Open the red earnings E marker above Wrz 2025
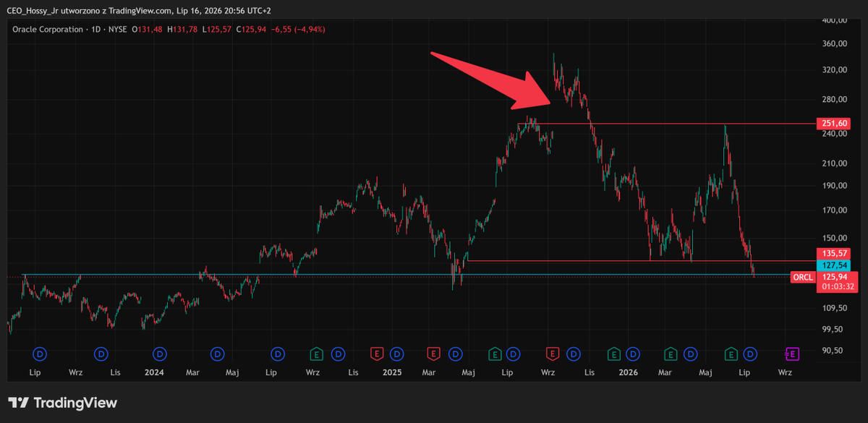This screenshot has width=868, height=423. (x=553, y=354)
